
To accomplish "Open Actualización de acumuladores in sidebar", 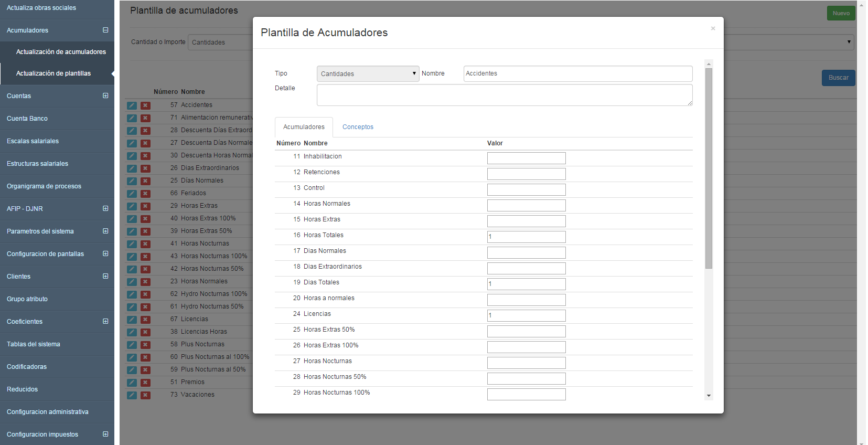I will click(x=61, y=52).
